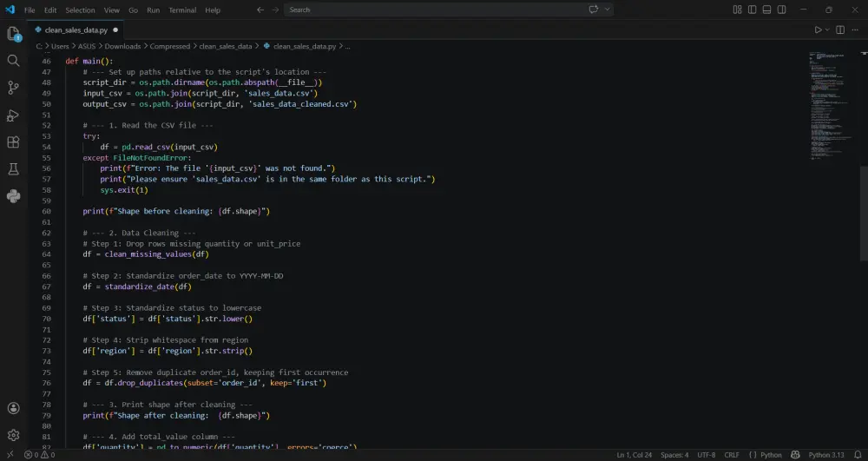868x461 pixels.
Task: Open the File menu
Action: coord(30,10)
